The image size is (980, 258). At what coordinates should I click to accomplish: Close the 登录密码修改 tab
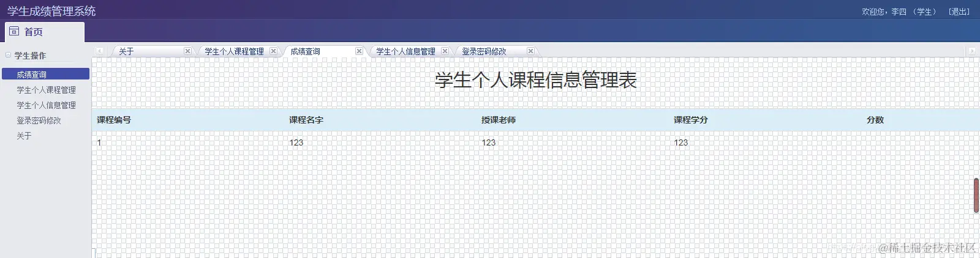tap(530, 51)
